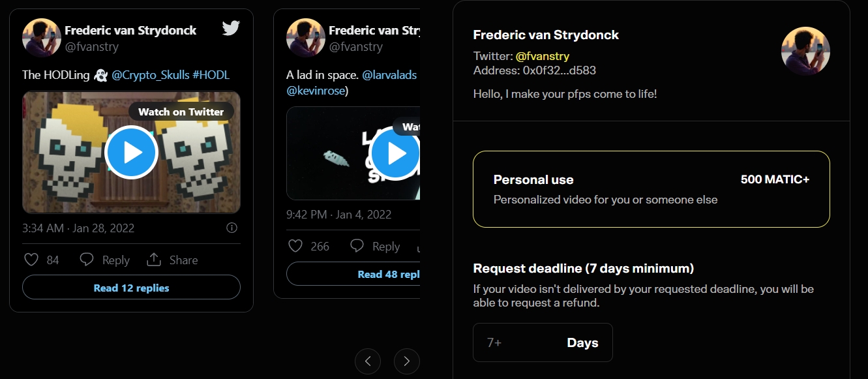The width and height of the screenshot is (868, 379).
Task: Play the lad in space video
Action: pos(396,154)
